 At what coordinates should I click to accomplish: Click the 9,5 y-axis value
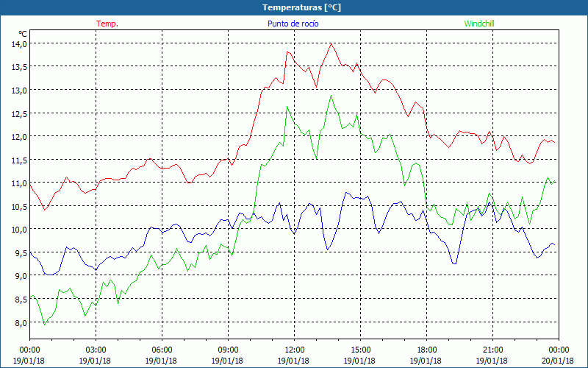click(x=21, y=252)
